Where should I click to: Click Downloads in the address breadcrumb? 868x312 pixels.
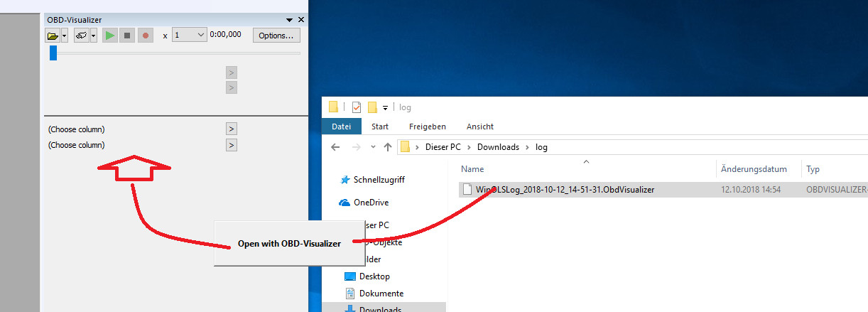[498, 147]
